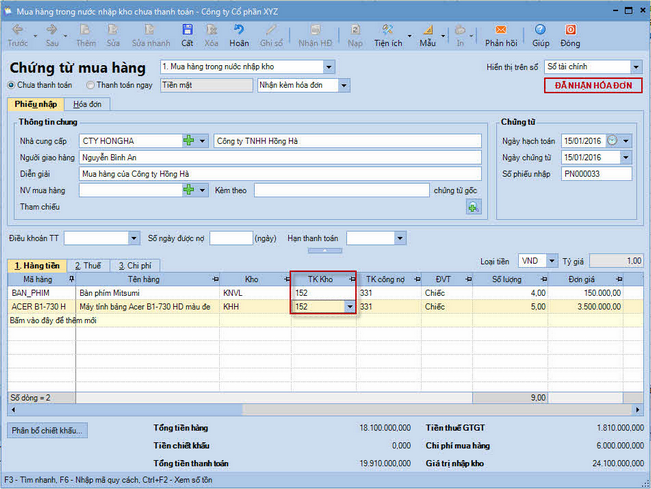This screenshot has width=651, height=489.
Task: Open the 2. Thuế tab
Action: [x=88, y=266]
